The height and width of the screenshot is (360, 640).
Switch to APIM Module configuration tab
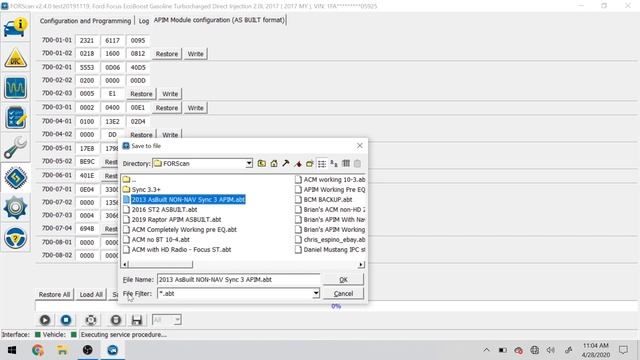[219, 20]
